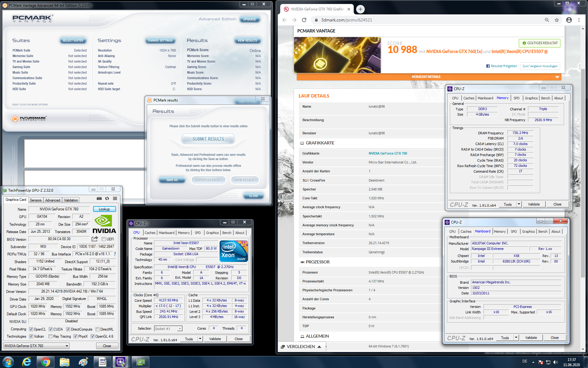Collapse the Grafikkarte section header

317,143
